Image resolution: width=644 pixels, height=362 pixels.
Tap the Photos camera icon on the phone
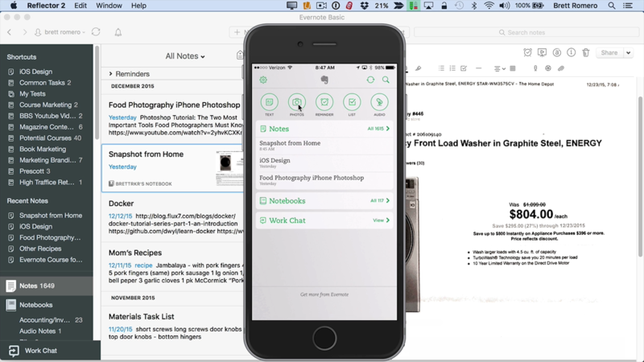(x=296, y=102)
